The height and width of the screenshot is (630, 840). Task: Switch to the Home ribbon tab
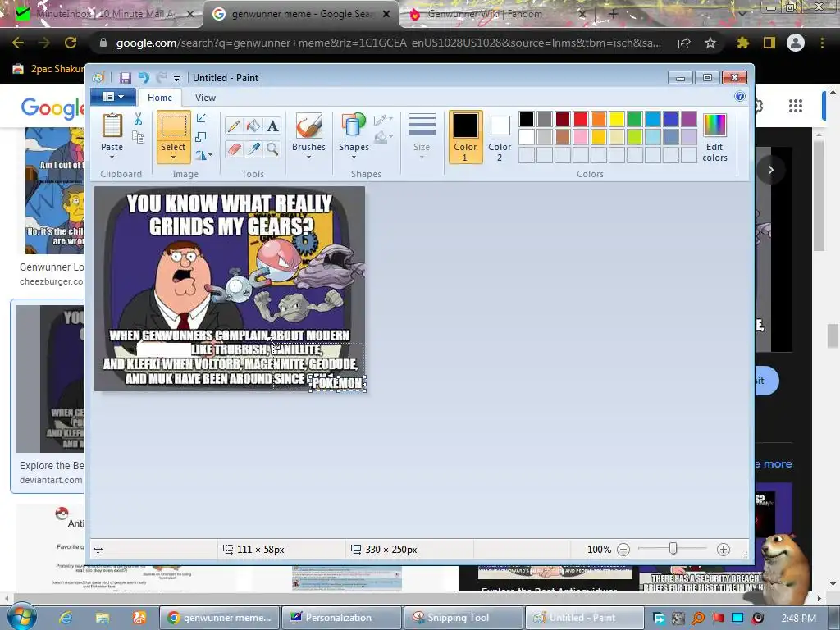[160, 98]
